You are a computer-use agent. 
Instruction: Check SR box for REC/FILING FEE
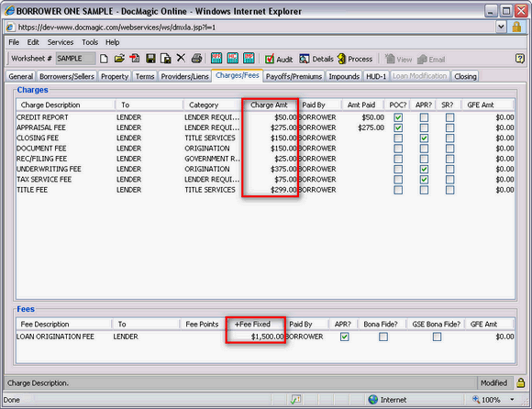pos(449,159)
